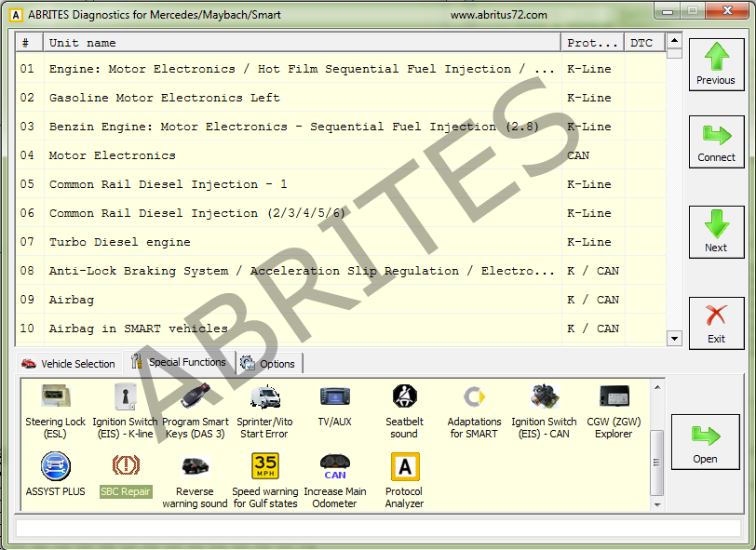Launch the Protocol Analyzer
The image size is (756, 550).
(x=404, y=481)
